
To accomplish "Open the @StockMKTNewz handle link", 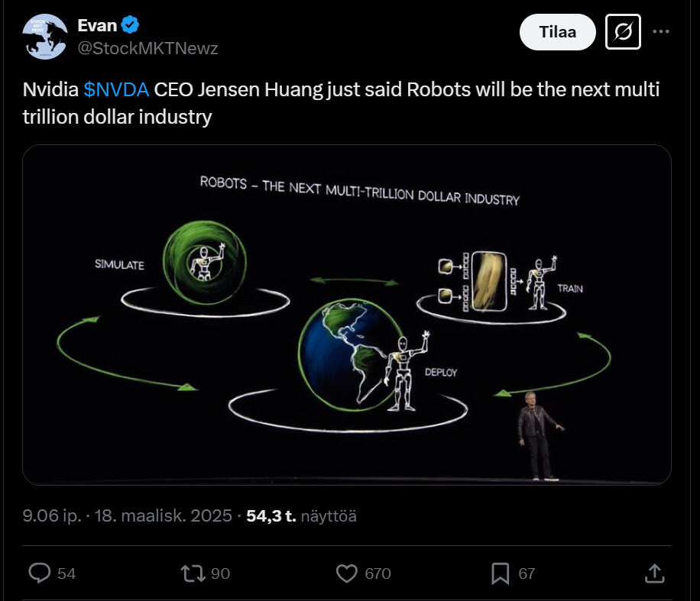I will pyautogui.click(x=147, y=48).
